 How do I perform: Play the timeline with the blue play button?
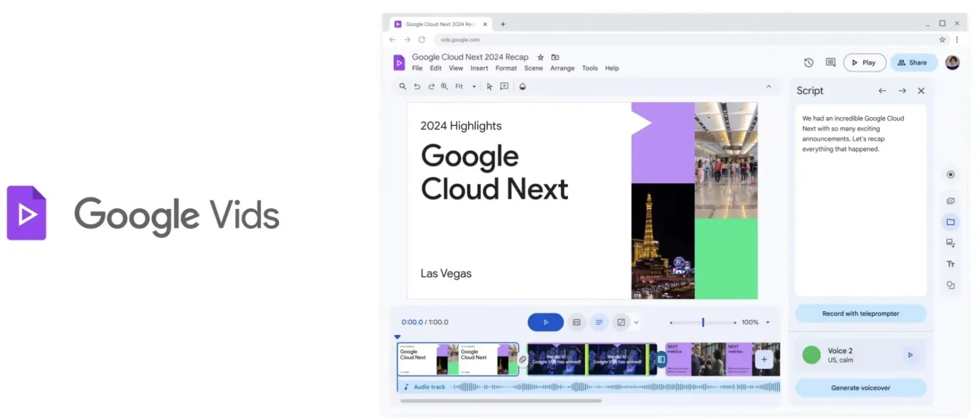click(546, 322)
